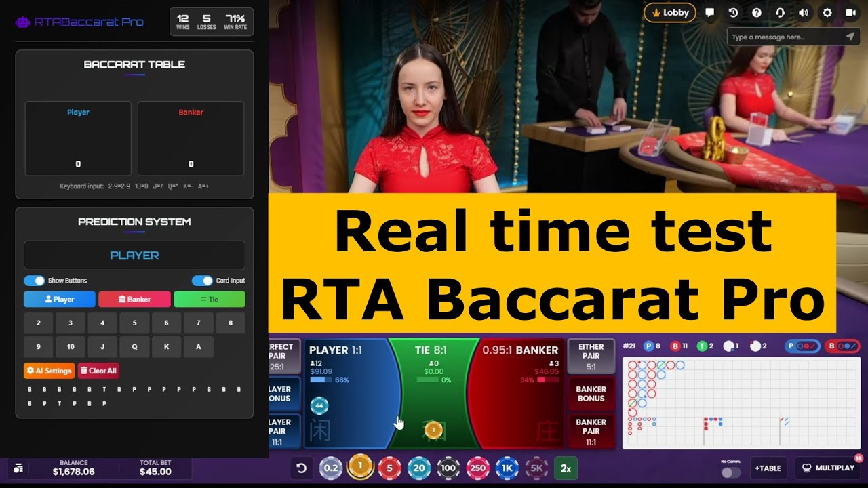The image size is (868, 488).
Task: Enter card value 3
Action: tap(71, 323)
